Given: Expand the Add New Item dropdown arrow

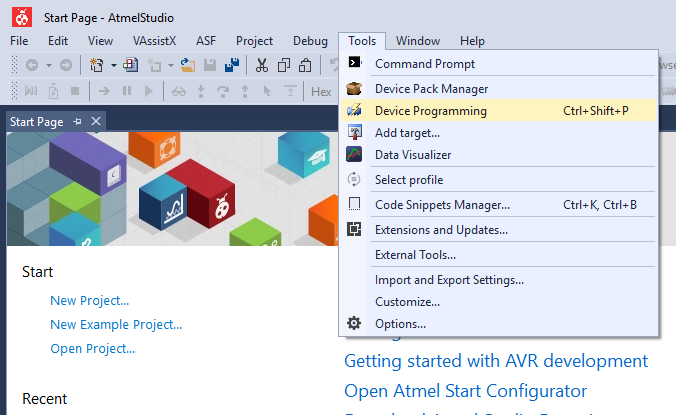Looking at the screenshot, I should [x=171, y=66].
